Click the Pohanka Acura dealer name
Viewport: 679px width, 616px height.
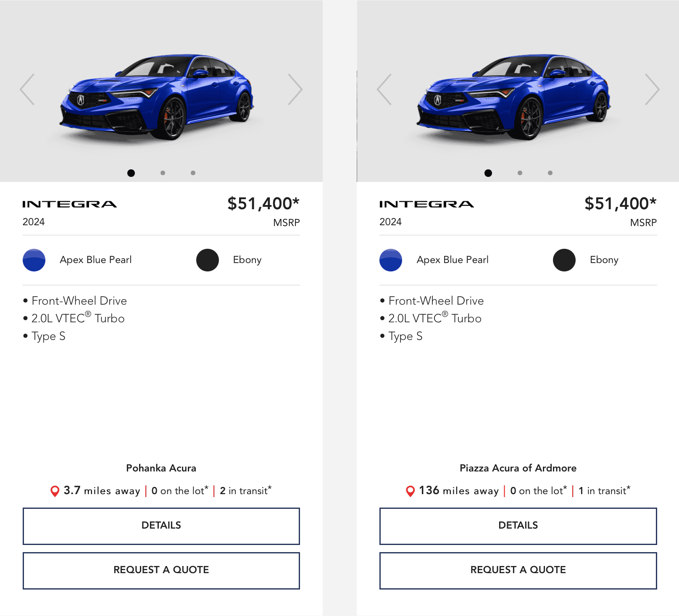coord(161,468)
